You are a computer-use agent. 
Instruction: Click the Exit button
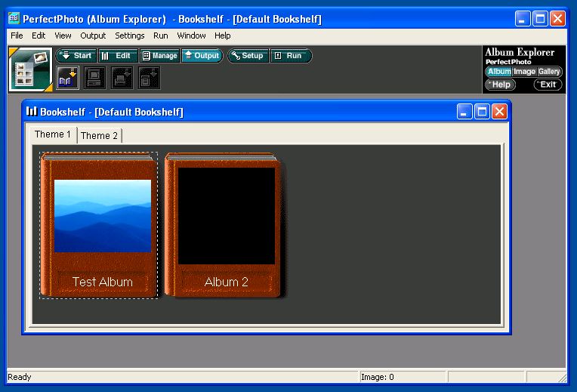pyautogui.click(x=548, y=85)
